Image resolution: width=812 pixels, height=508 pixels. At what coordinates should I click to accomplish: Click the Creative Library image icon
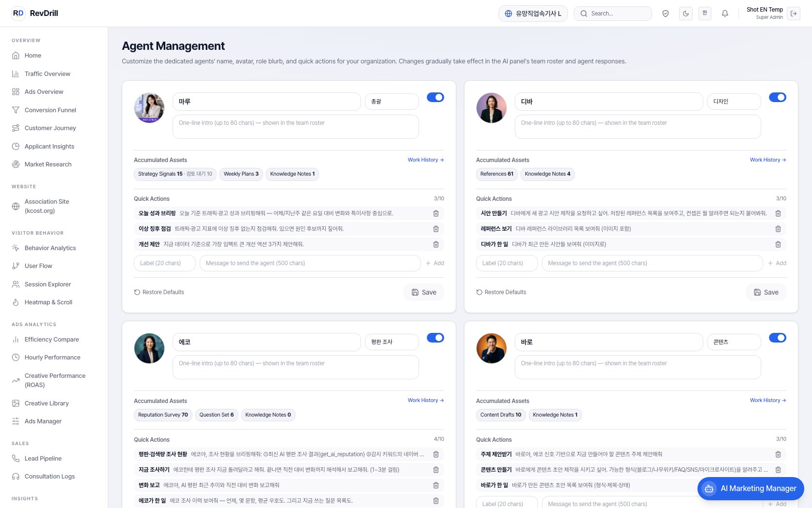click(x=16, y=403)
